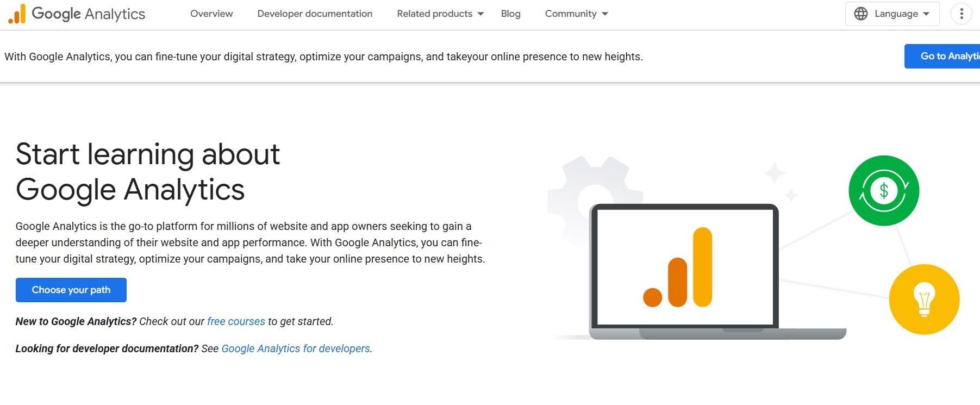Open Google Analytics for developers link
The height and width of the screenshot is (405, 980).
[x=296, y=348]
